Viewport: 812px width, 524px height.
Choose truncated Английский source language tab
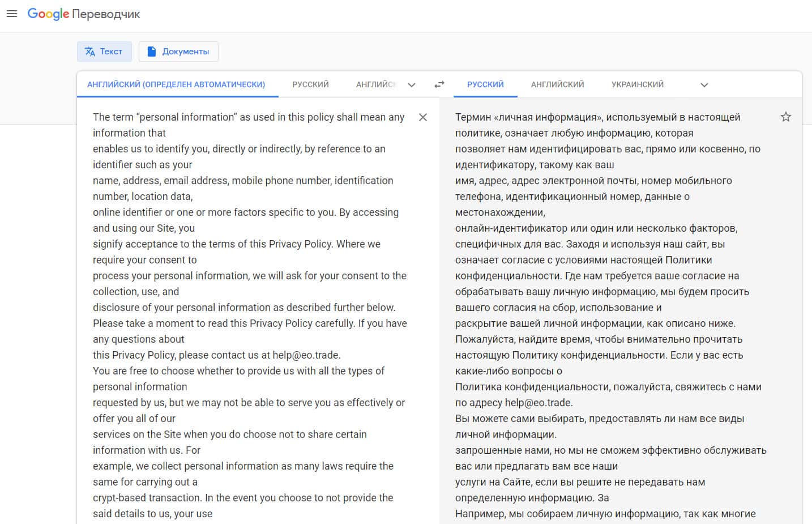[x=376, y=84]
